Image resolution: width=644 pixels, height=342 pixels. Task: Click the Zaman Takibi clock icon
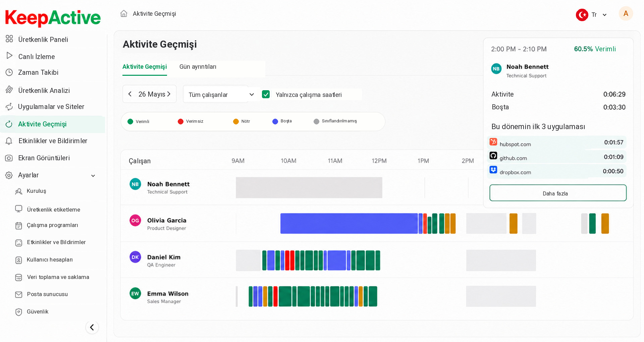[9, 72]
